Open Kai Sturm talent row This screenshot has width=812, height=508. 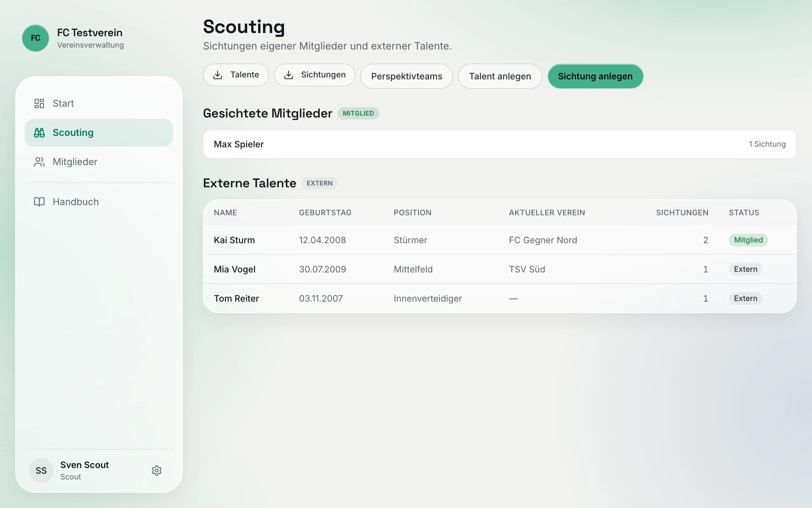coord(500,240)
